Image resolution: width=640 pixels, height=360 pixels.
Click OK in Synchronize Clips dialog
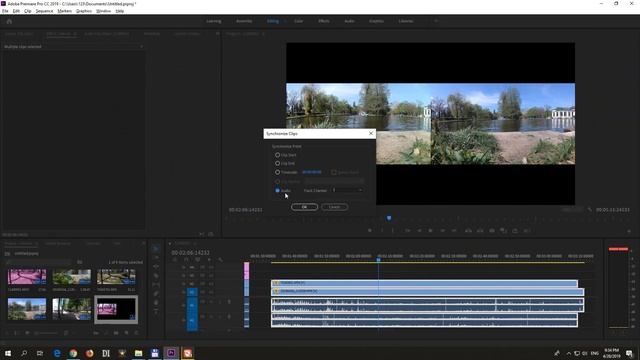pos(304,207)
